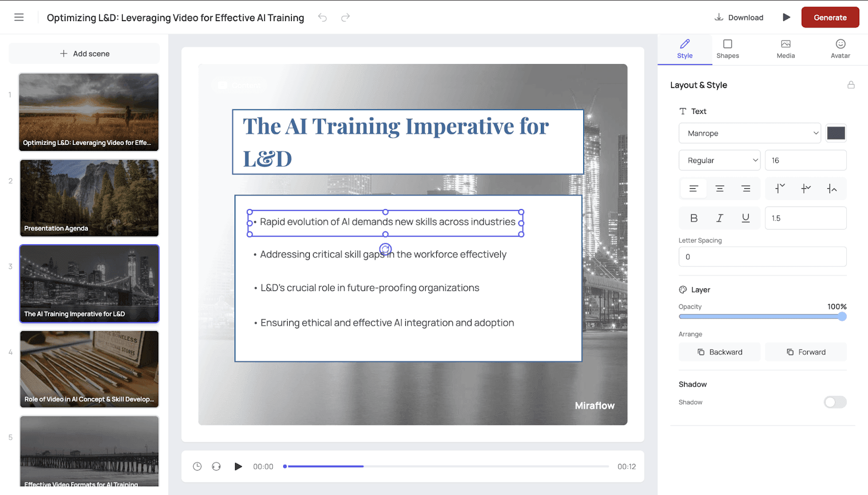This screenshot has width=868, height=495.
Task: Switch to the Avatar tab
Action: [840, 49]
